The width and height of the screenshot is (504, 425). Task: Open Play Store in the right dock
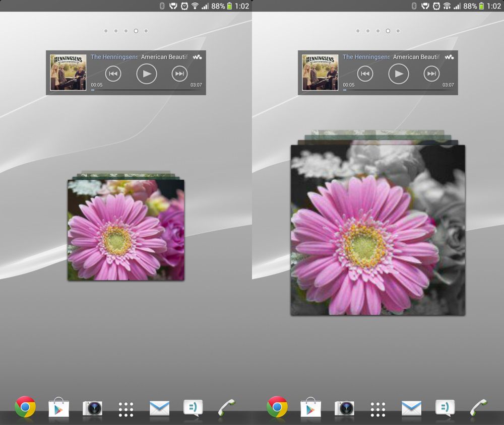[x=310, y=407]
